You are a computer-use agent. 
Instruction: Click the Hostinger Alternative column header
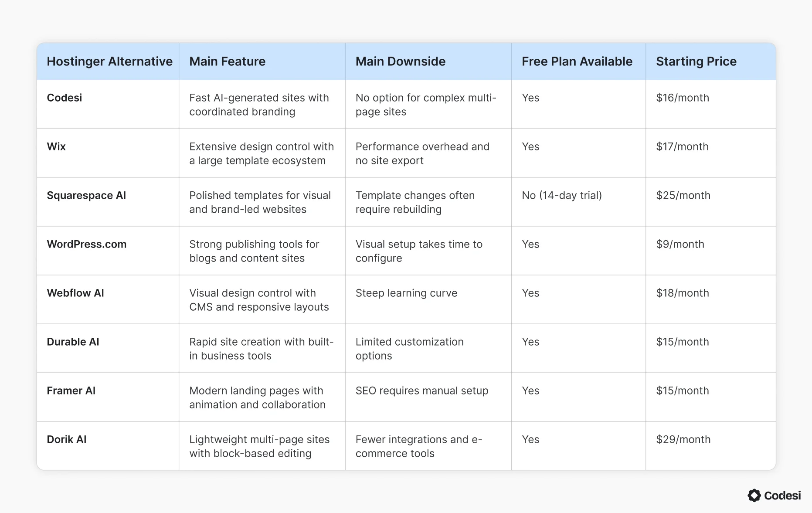point(109,61)
